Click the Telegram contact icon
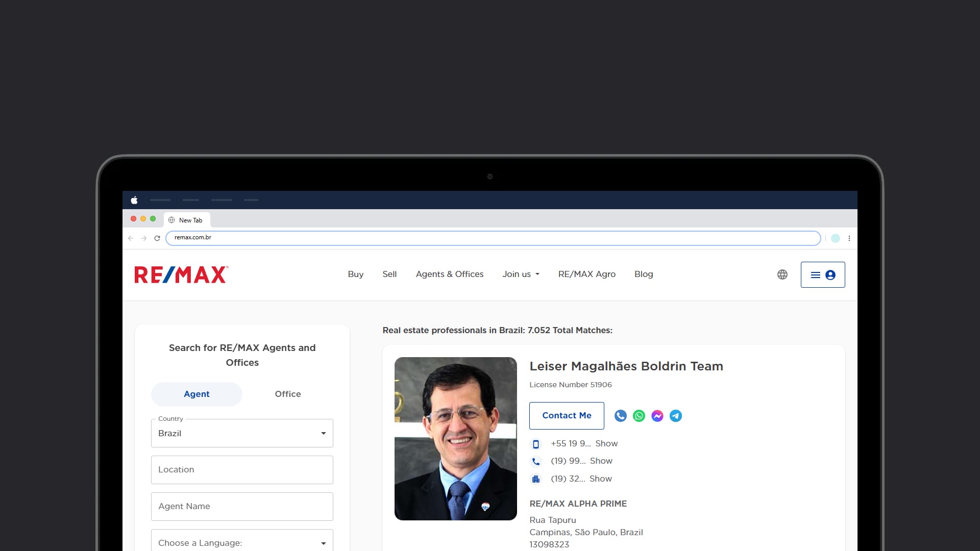This screenshot has width=980, height=551. (x=675, y=416)
